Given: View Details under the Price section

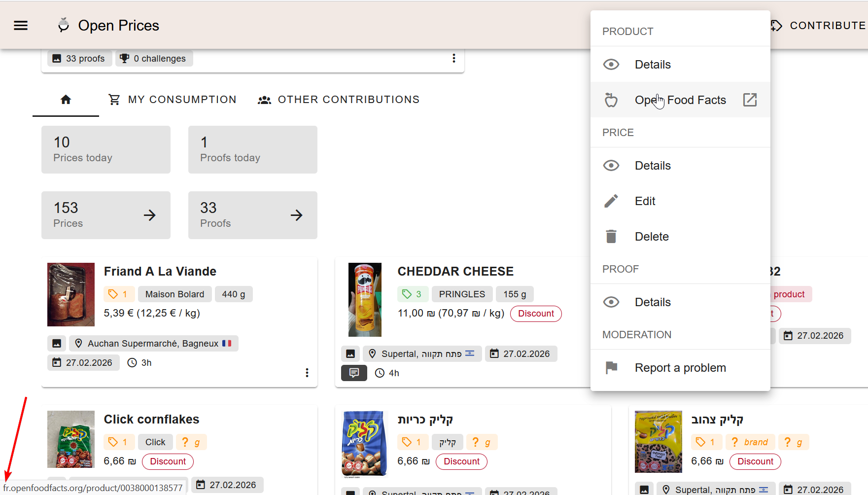Looking at the screenshot, I should pyautogui.click(x=652, y=166).
